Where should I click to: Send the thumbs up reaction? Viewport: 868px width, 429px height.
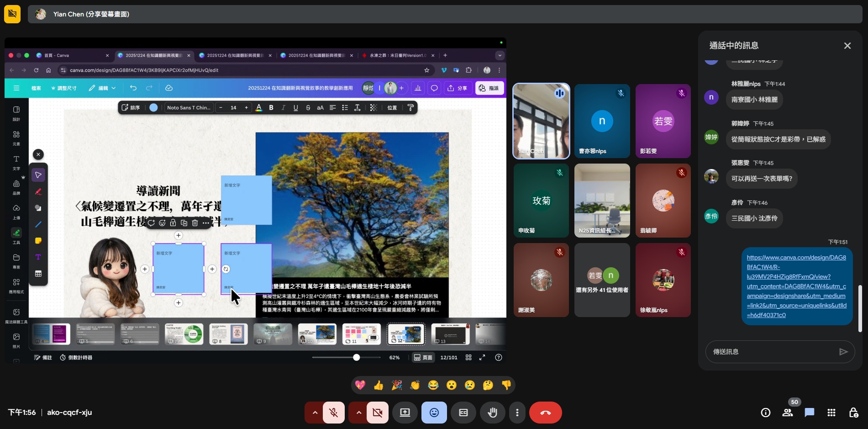tap(379, 385)
